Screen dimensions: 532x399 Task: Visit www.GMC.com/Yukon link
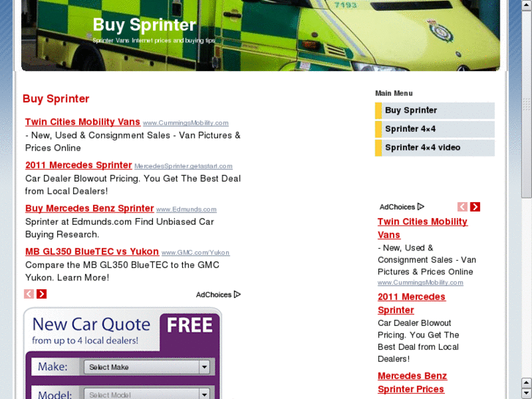point(195,253)
